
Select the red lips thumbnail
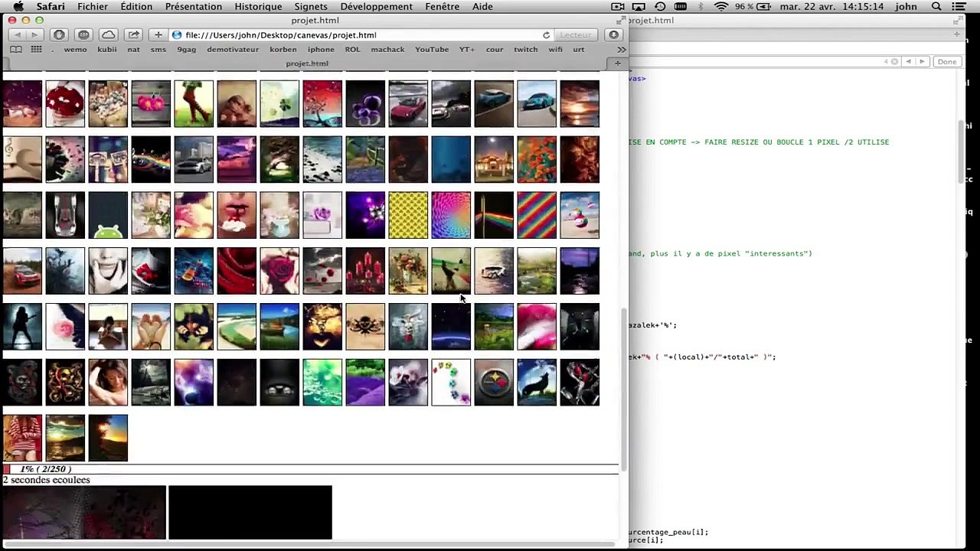[237, 215]
